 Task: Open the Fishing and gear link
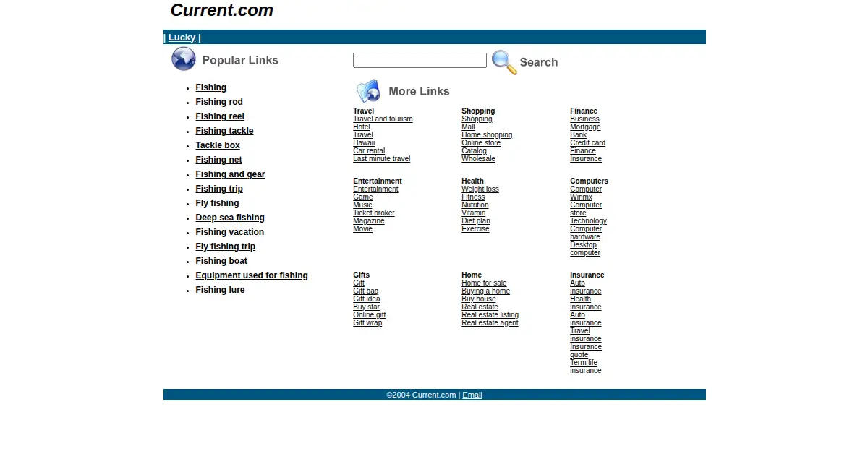230,174
